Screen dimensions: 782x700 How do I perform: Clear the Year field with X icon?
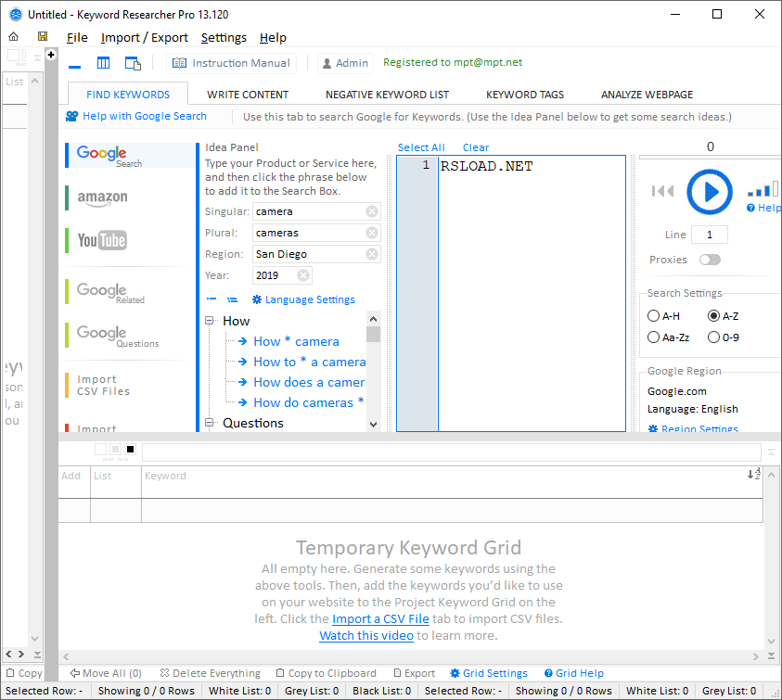303,275
